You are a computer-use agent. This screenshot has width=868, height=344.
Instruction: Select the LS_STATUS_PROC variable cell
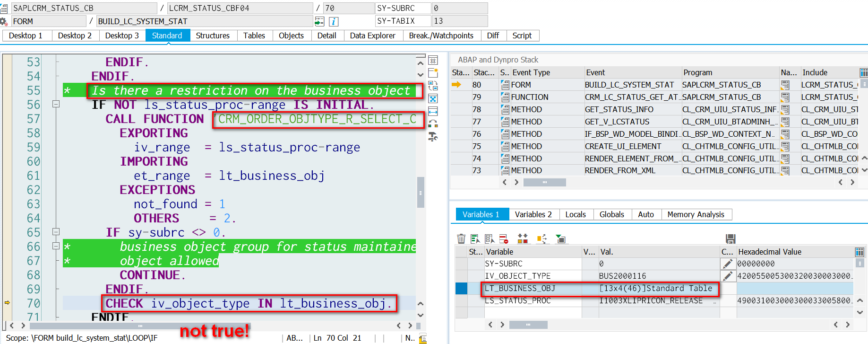533,300
